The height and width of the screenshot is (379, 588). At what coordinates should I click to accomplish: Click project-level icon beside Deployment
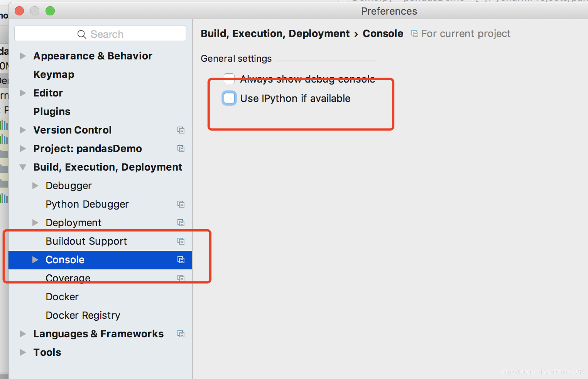point(181,223)
